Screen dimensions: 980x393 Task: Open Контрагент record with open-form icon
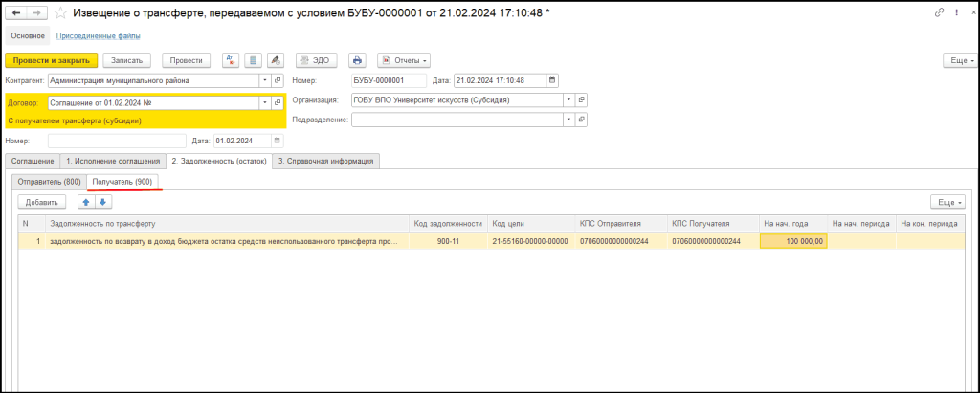coord(278,81)
